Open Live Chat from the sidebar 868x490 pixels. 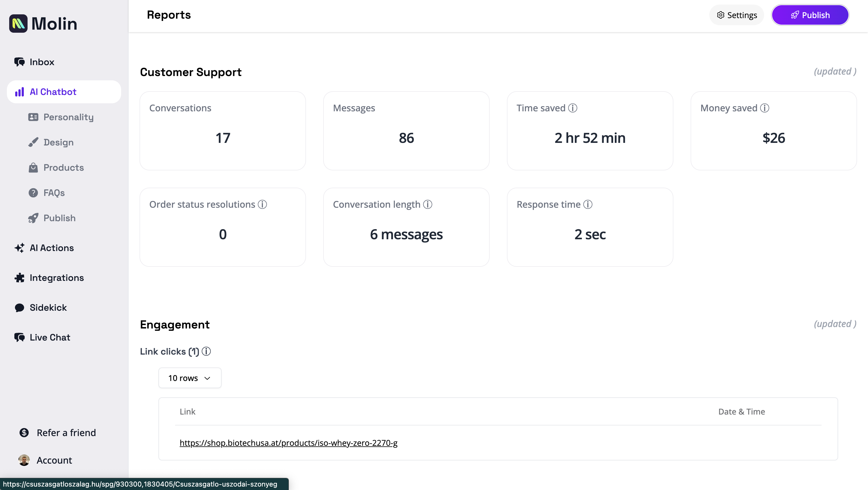coord(50,337)
